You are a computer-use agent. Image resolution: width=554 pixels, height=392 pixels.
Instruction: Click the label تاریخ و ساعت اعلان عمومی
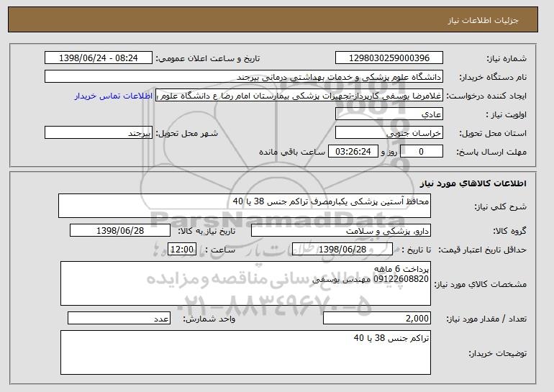(208, 59)
